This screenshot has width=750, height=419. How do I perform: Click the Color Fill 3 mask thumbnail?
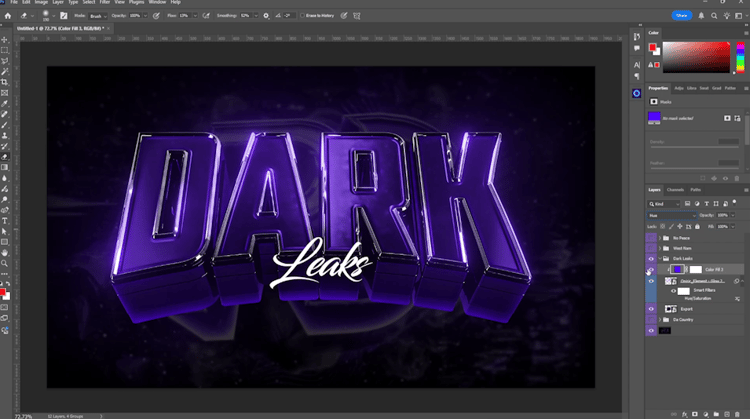(x=696, y=270)
